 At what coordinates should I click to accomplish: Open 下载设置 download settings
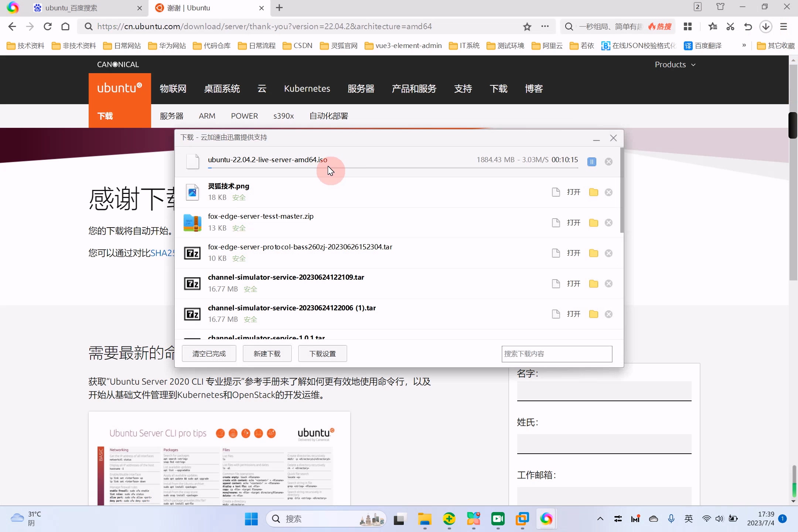(x=323, y=354)
